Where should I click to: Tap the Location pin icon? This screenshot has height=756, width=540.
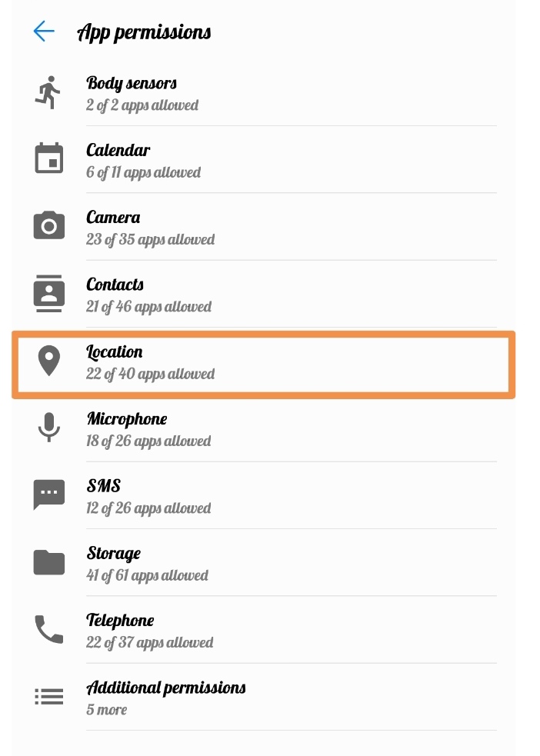point(48,361)
